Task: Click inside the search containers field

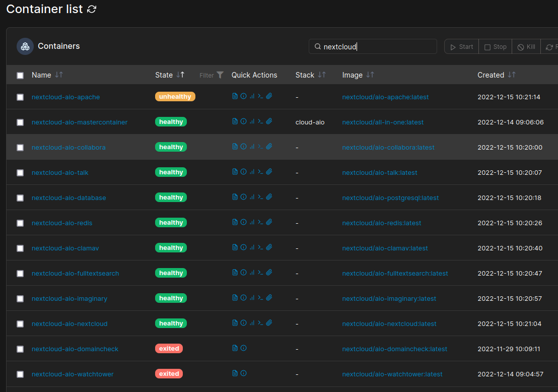Action: point(373,46)
